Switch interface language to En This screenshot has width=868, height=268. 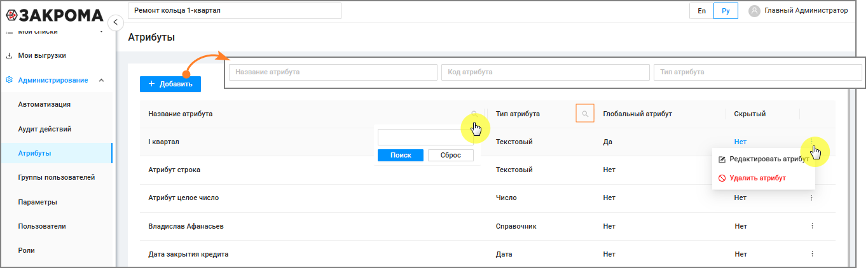click(x=701, y=11)
